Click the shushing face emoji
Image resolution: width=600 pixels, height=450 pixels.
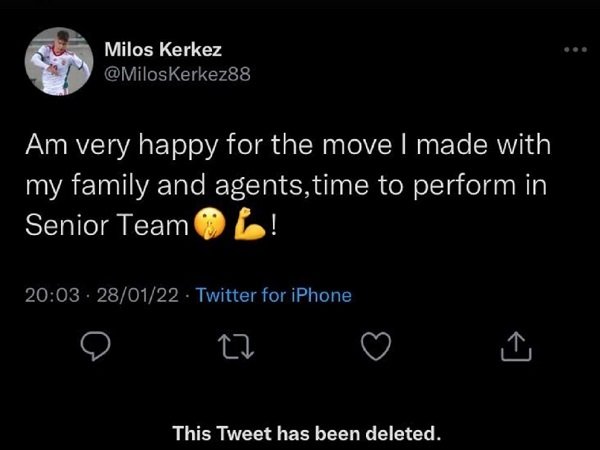[205, 227]
